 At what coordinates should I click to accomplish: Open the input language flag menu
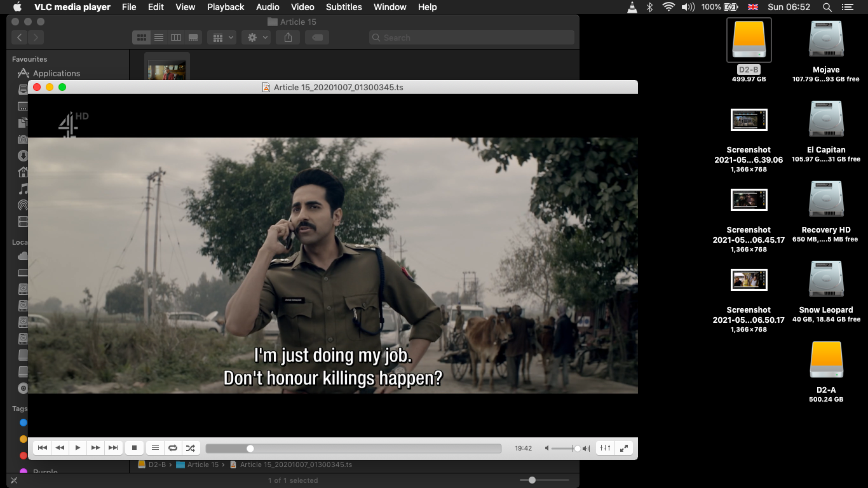753,7
